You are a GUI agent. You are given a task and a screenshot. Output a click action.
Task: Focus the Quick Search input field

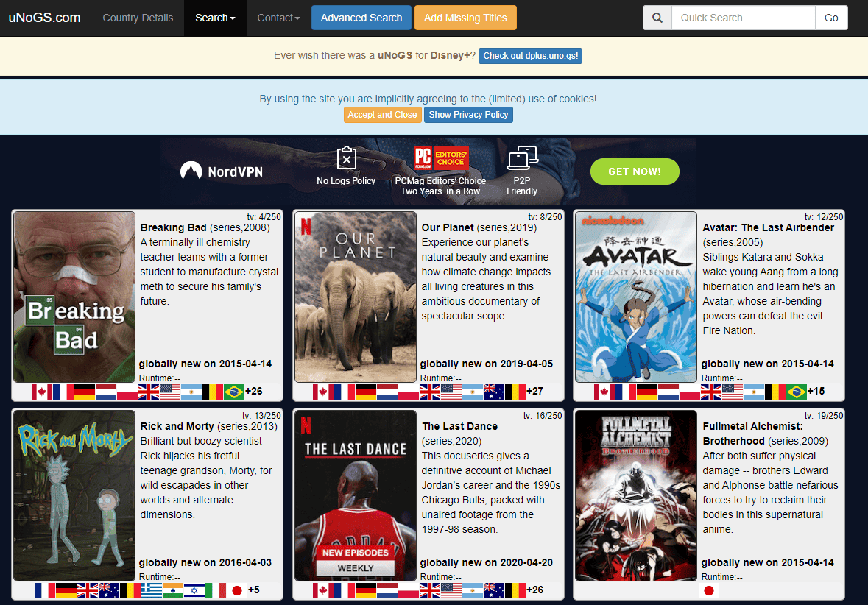[744, 18]
